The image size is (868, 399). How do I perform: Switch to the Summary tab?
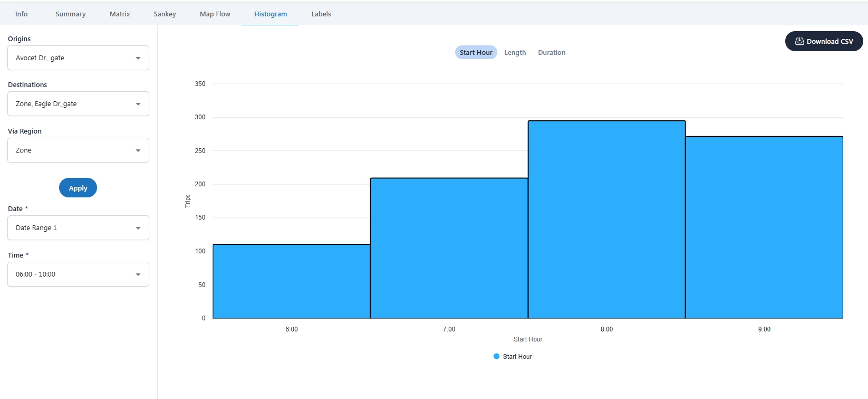[71, 14]
